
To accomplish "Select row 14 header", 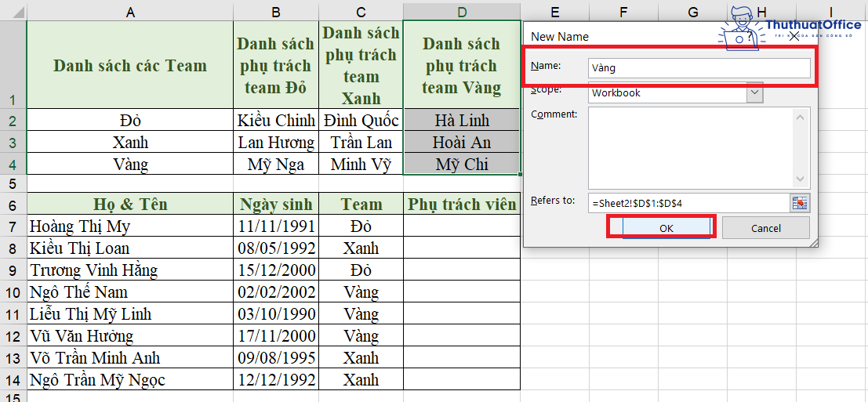I will pos(13,379).
